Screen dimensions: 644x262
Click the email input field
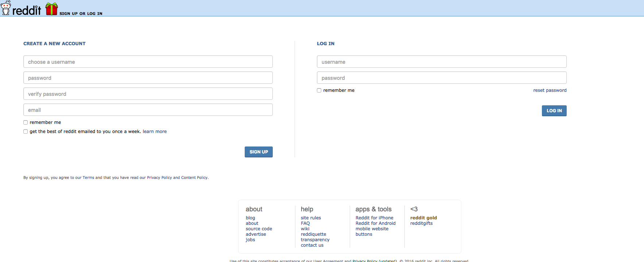coord(148,110)
